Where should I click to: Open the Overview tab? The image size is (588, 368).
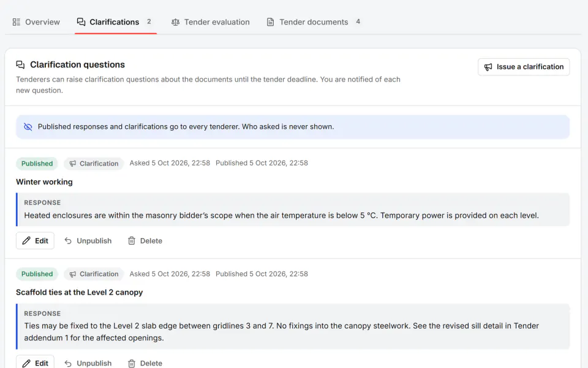tap(36, 22)
